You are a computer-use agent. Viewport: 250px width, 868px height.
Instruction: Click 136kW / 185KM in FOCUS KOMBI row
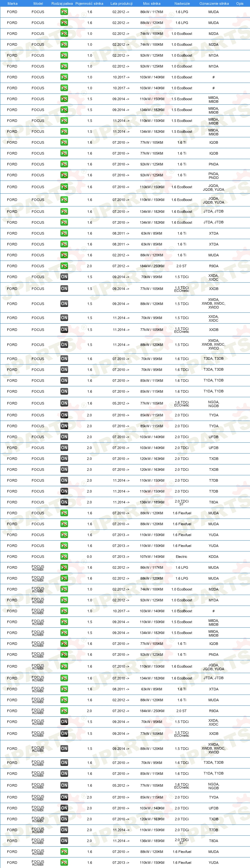(152, 841)
